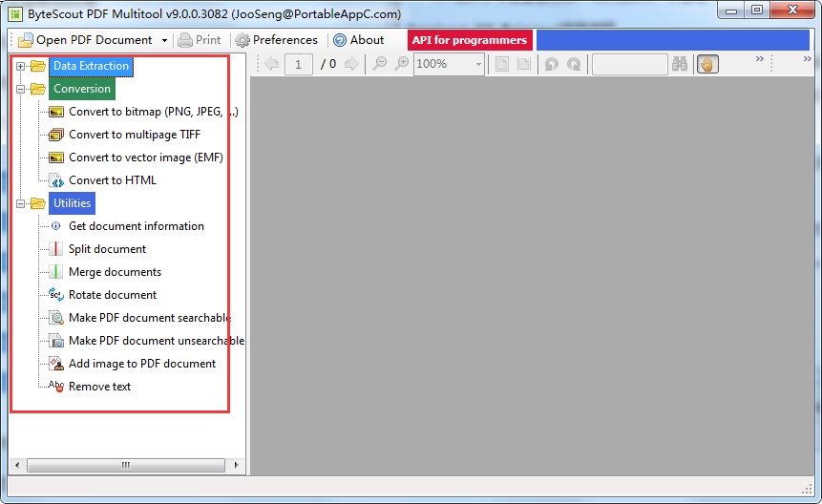Select Convert to multipage TIFF
Viewport: 822px width, 504px height.
135,135
